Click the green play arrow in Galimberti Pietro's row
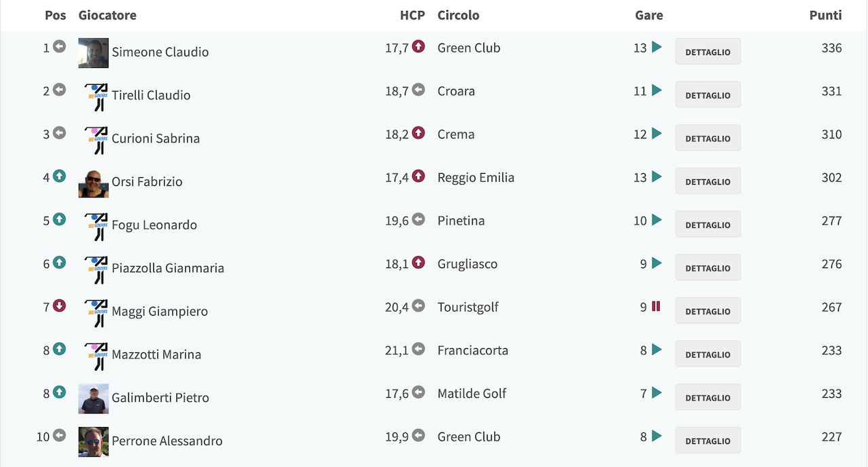This screenshot has width=868, height=467. [656, 392]
